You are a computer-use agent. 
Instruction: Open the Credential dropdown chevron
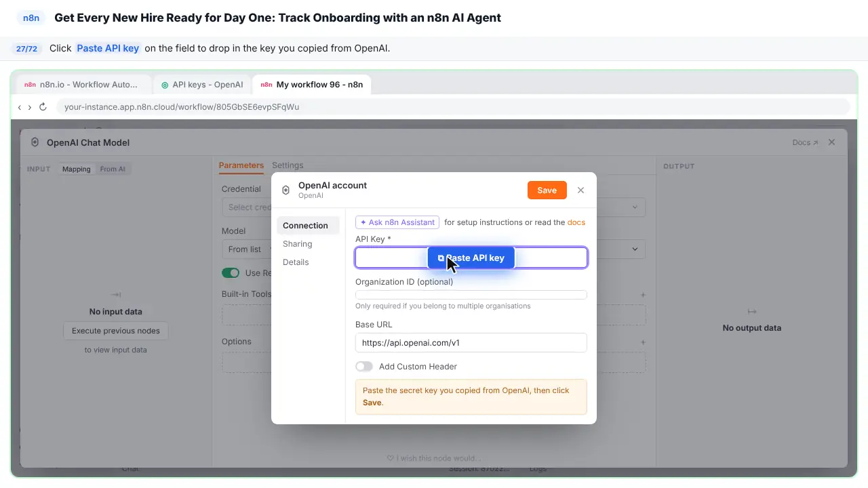pos(635,207)
